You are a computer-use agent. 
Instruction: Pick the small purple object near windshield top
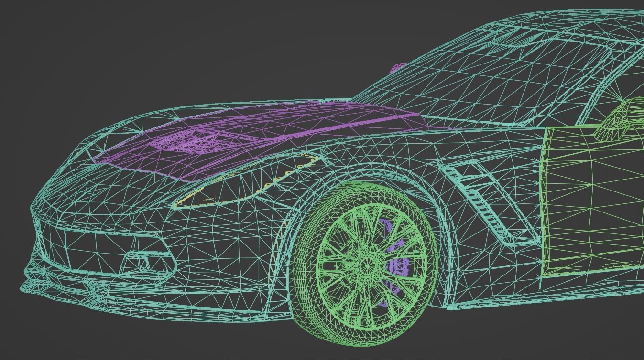point(398,68)
